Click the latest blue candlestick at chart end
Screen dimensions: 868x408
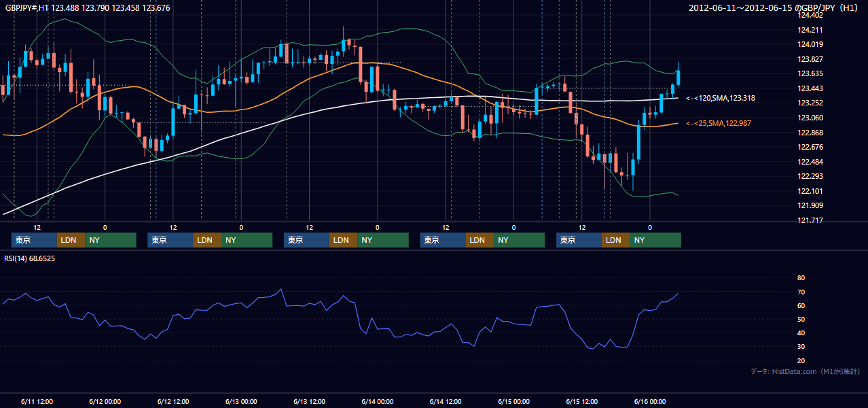tap(678, 78)
